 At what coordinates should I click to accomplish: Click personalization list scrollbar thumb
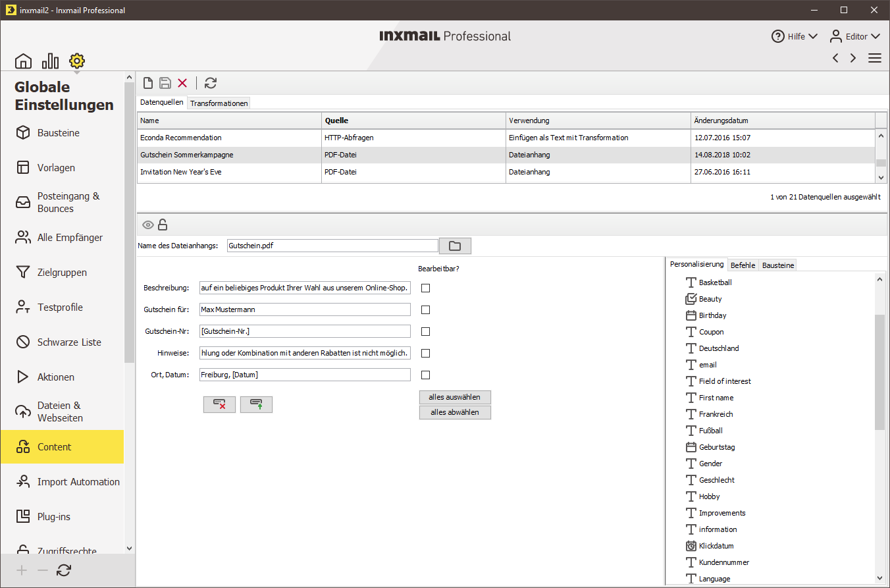coord(880,372)
